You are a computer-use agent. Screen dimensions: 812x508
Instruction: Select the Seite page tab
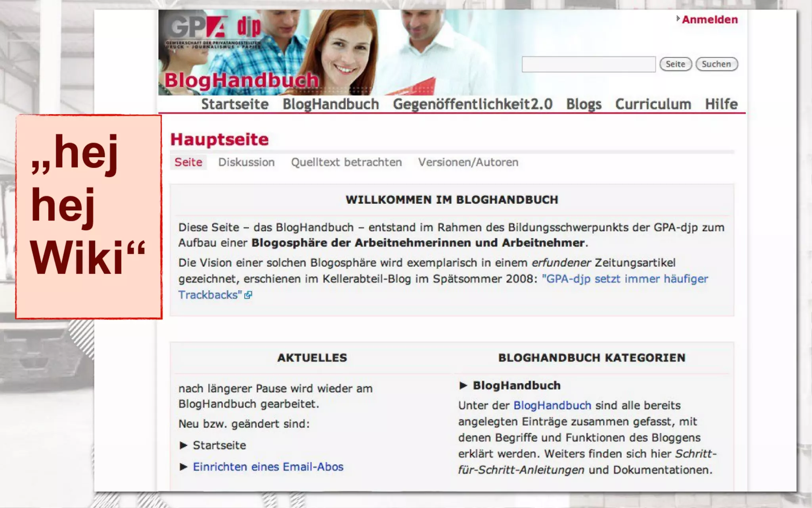[x=188, y=162]
